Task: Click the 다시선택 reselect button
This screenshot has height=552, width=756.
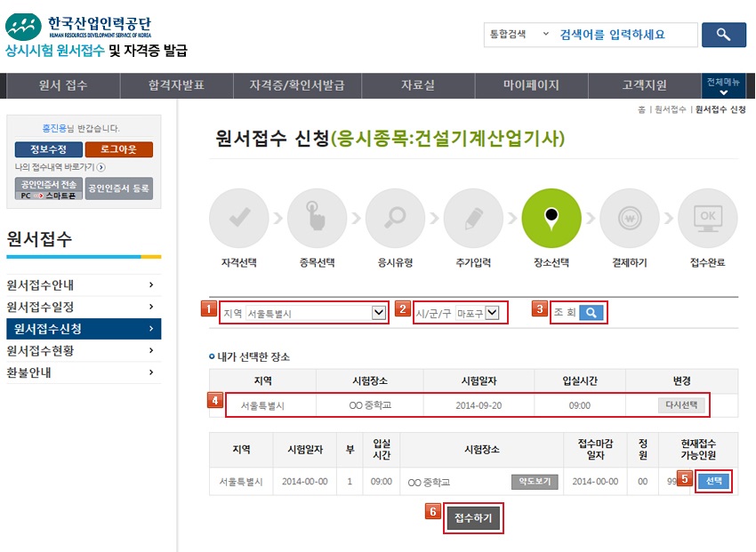Action: 682,405
